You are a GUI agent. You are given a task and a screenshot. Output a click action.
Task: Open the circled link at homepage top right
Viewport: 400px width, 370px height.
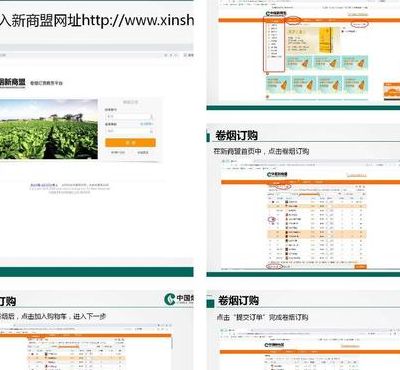[x=359, y=24]
